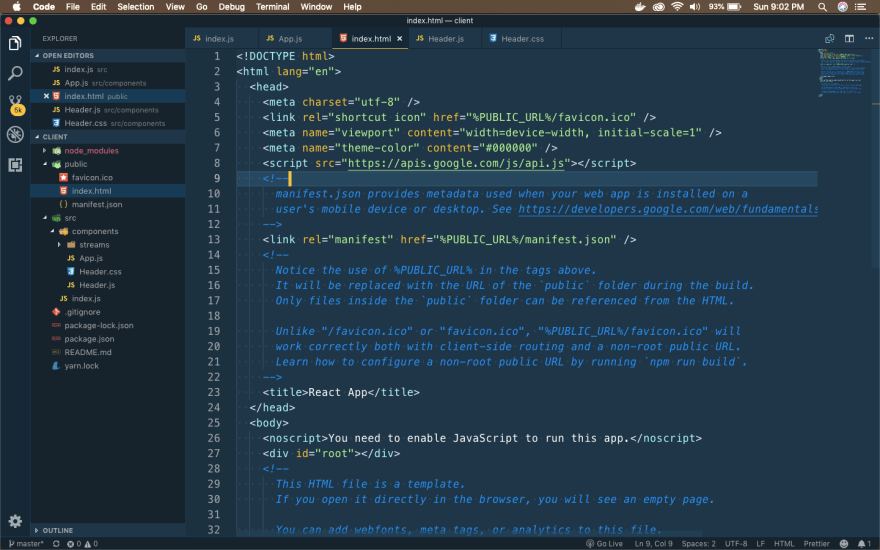Open the Extensions view in activity bar

click(15, 164)
